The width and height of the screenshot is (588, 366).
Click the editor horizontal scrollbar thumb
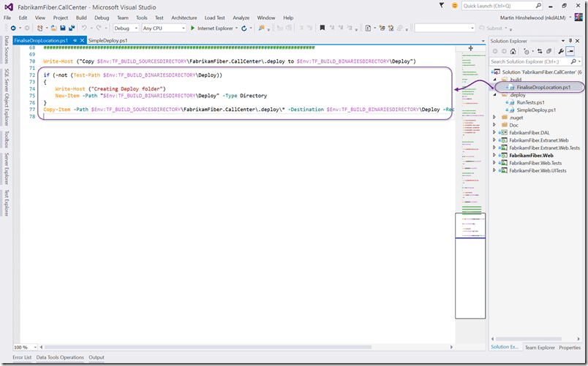tap(208, 347)
